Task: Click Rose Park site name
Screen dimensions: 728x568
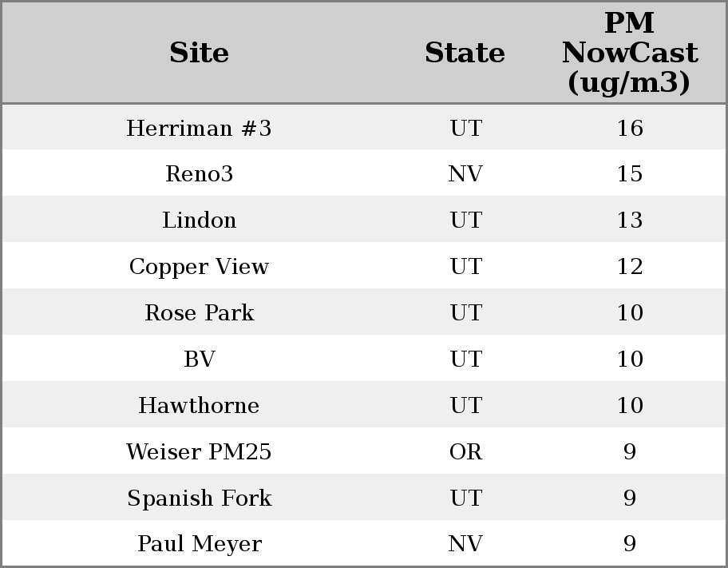Action: (199, 313)
